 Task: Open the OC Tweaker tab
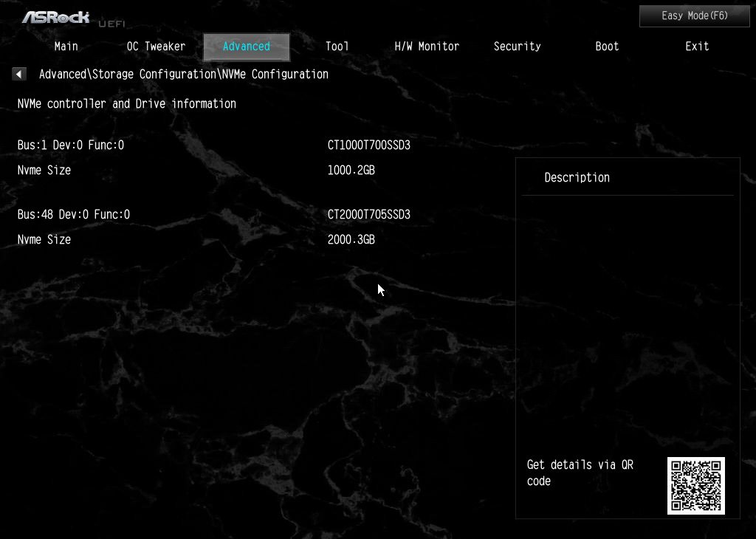point(156,47)
